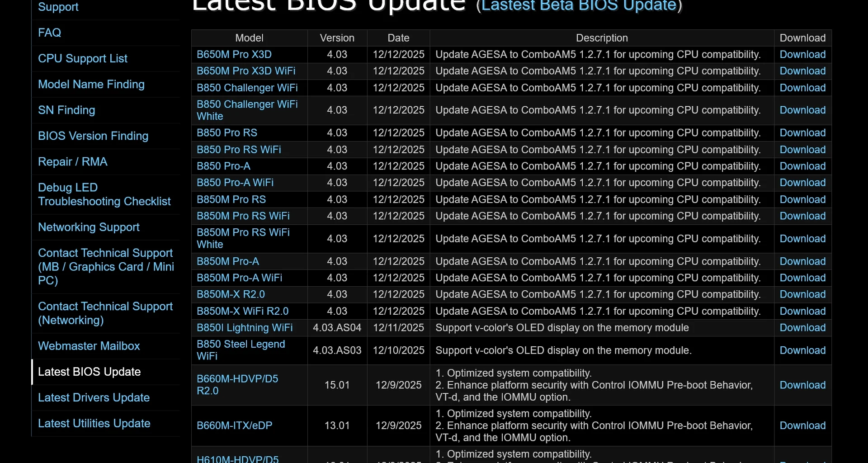The width and height of the screenshot is (868, 463).
Task: Open the Repair / RMA section
Action: [73, 161]
